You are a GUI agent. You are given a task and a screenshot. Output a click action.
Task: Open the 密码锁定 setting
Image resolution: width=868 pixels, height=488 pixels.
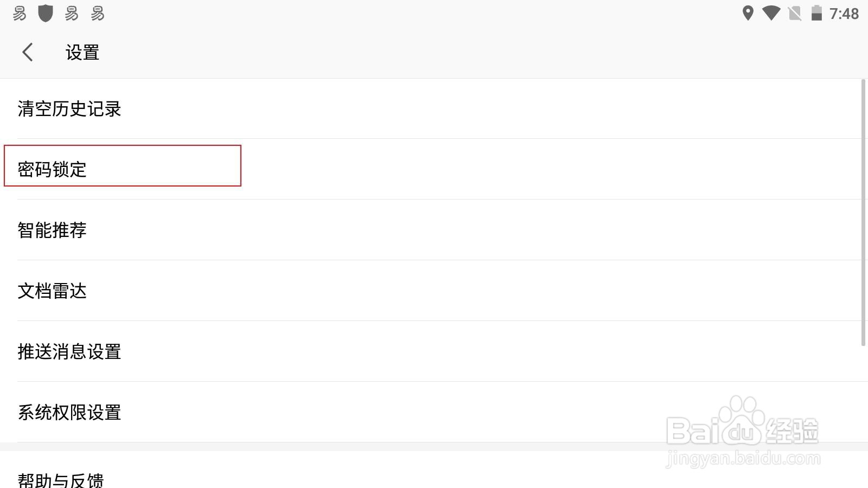(52, 169)
